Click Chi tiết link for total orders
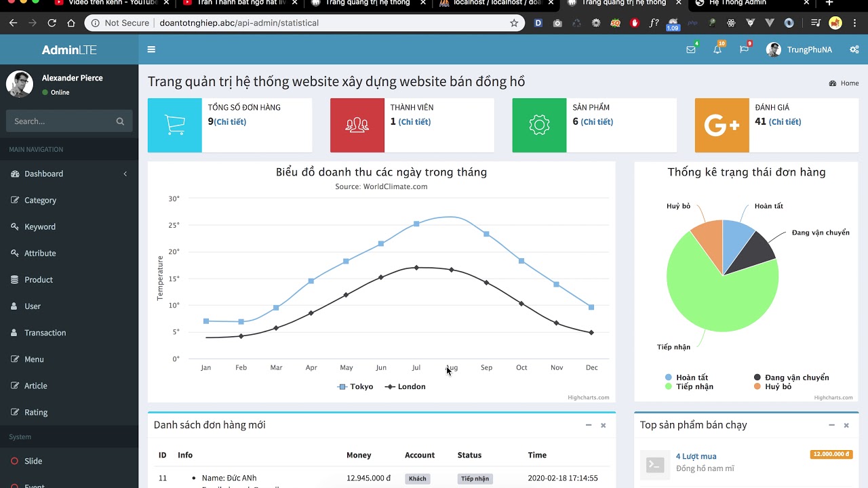Image resolution: width=868 pixels, height=488 pixels. (230, 122)
